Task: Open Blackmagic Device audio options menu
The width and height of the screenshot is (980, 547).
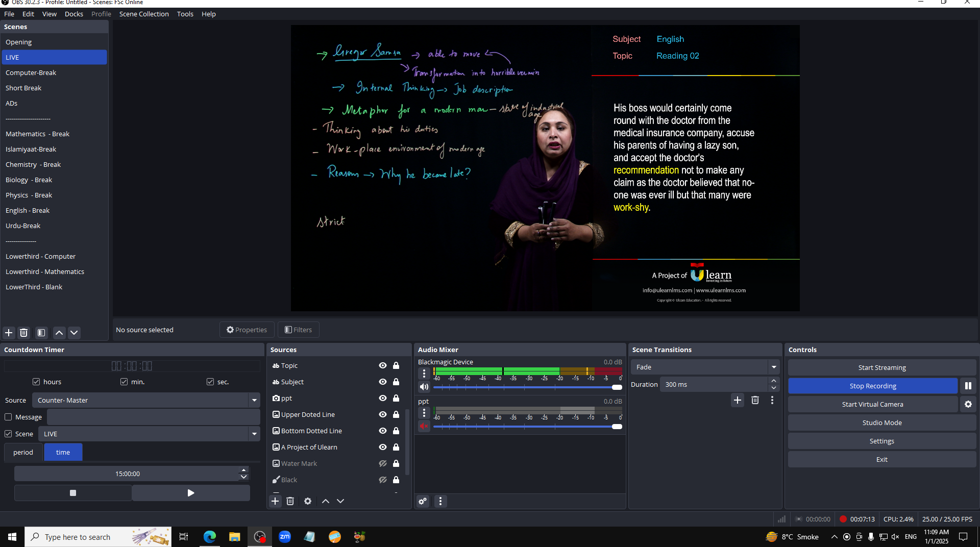Action: pos(424,374)
